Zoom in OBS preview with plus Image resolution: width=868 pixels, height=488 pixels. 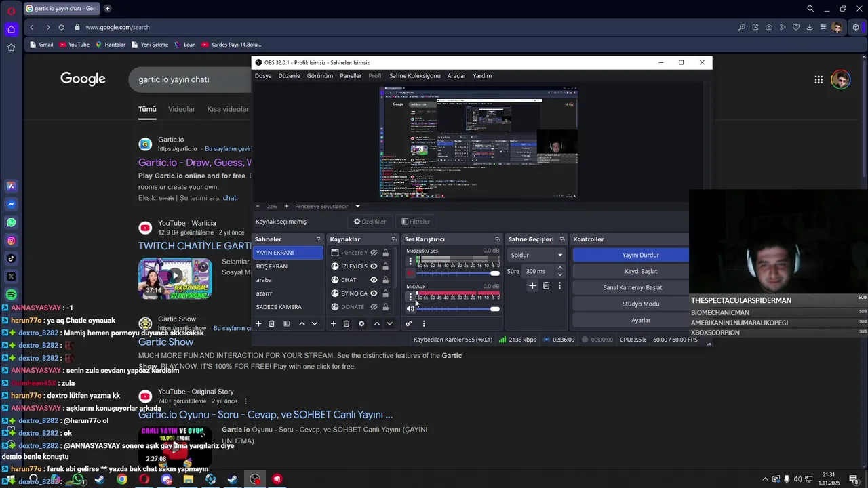point(286,206)
